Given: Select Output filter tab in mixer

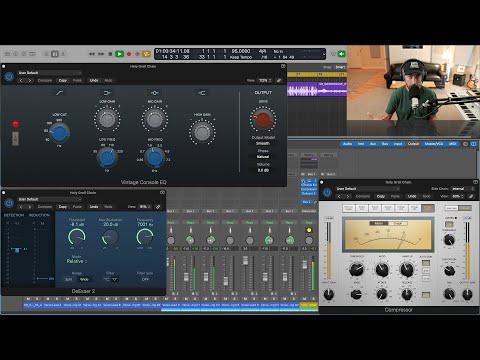Looking at the screenshot, I should (413, 144).
